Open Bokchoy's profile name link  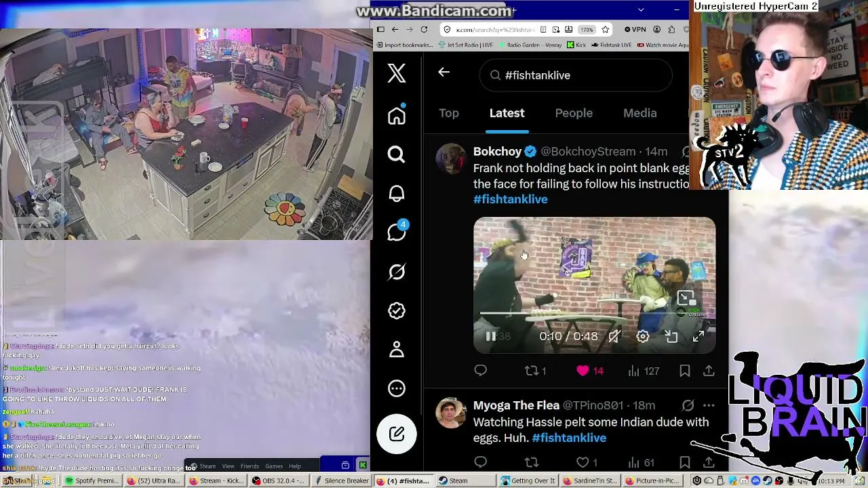(498, 151)
